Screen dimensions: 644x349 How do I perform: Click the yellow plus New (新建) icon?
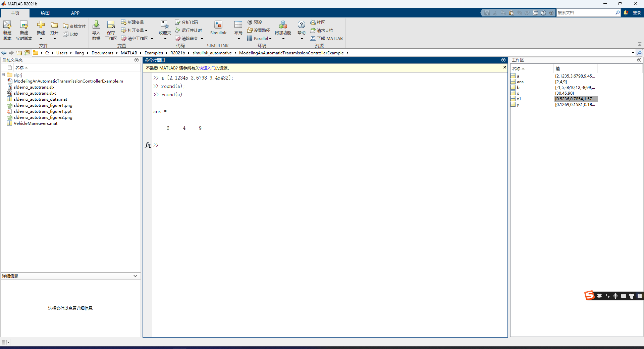click(x=41, y=24)
